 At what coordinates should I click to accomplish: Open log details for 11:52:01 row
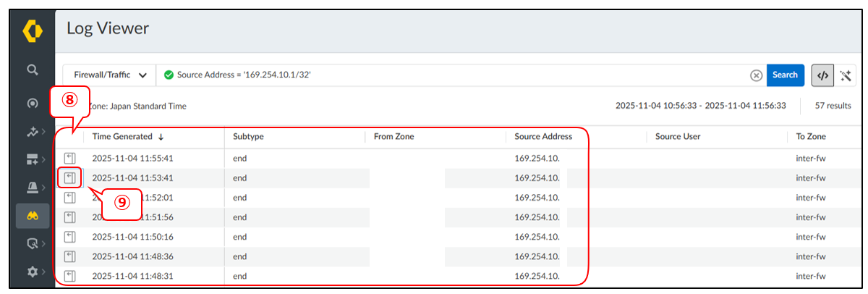point(69,198)
